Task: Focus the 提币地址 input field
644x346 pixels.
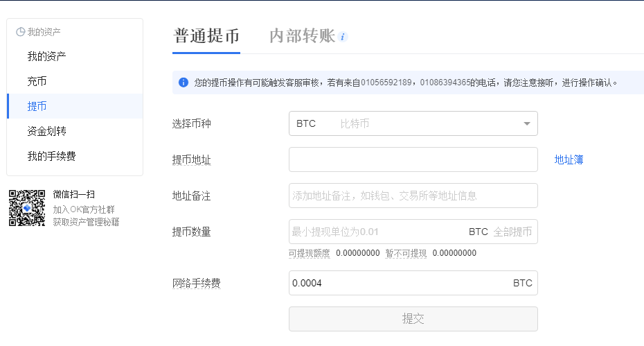Action: 413,159
